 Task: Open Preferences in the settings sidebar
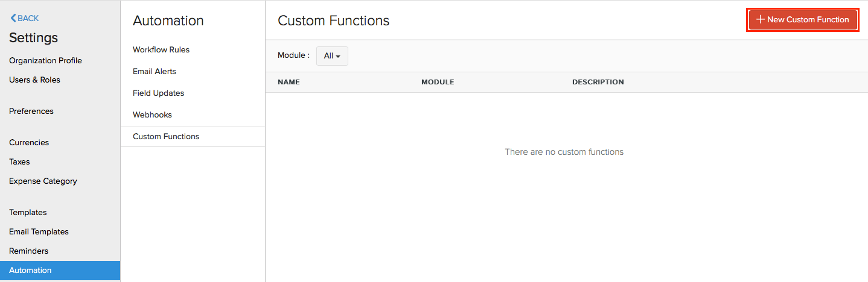pyautogui.click(x=31, y=111)
